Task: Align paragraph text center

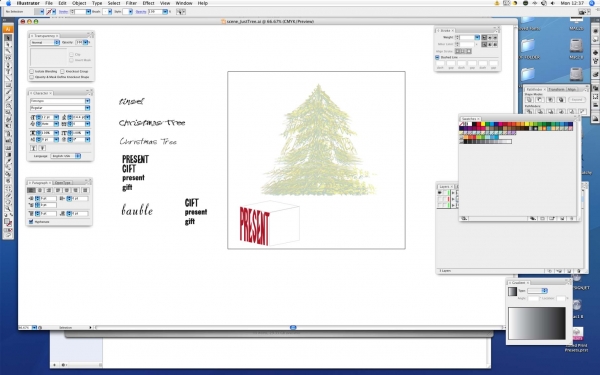Action: point(40,190)
